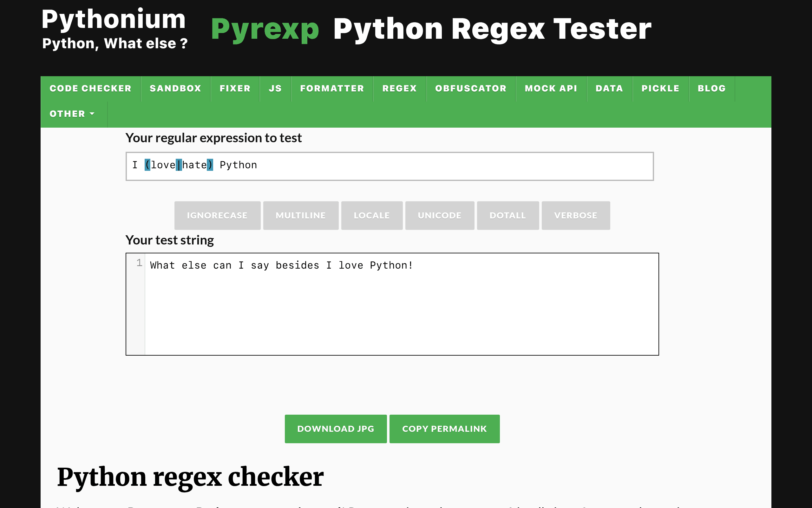Enable the LOCALE flag
Screen dimensions: 812x508
[x=372, y=215]
